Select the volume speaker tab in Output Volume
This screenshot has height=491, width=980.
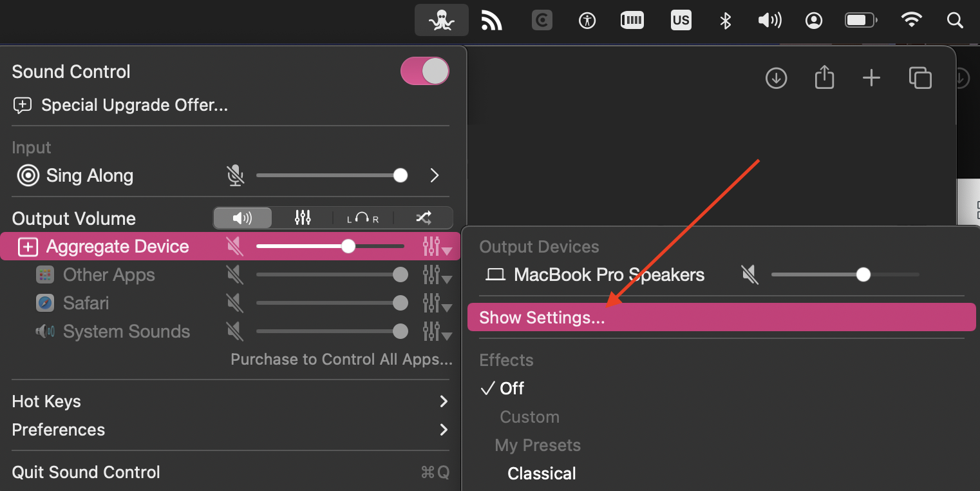coord(243,218)
